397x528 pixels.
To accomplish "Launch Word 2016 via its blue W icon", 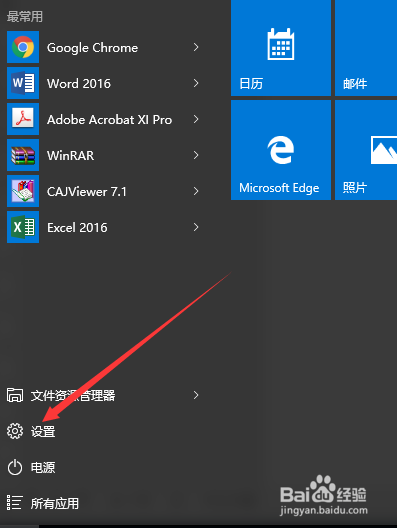I will pyautogui.click(x=23, y=83).
